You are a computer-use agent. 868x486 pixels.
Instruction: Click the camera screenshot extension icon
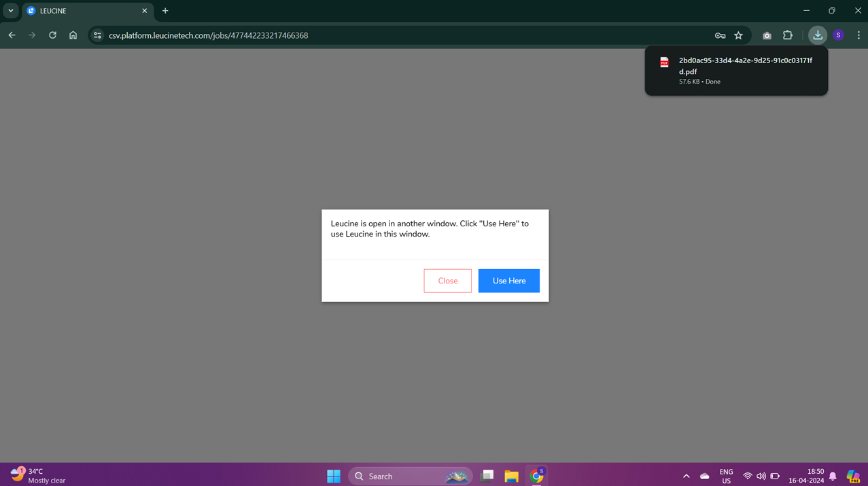point(767,35)
